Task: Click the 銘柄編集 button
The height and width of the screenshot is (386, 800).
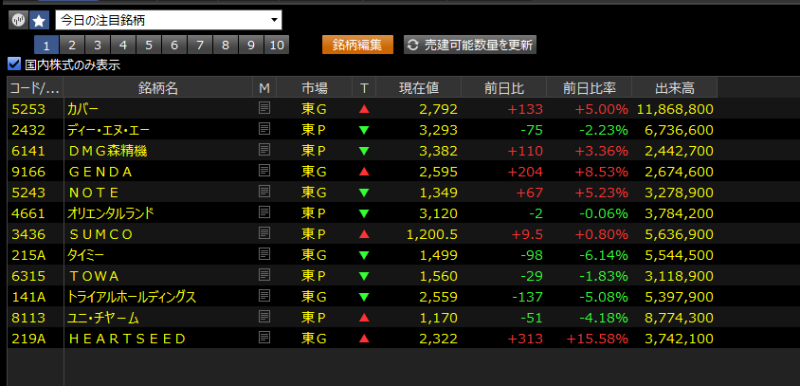Action: click(358, 45)
